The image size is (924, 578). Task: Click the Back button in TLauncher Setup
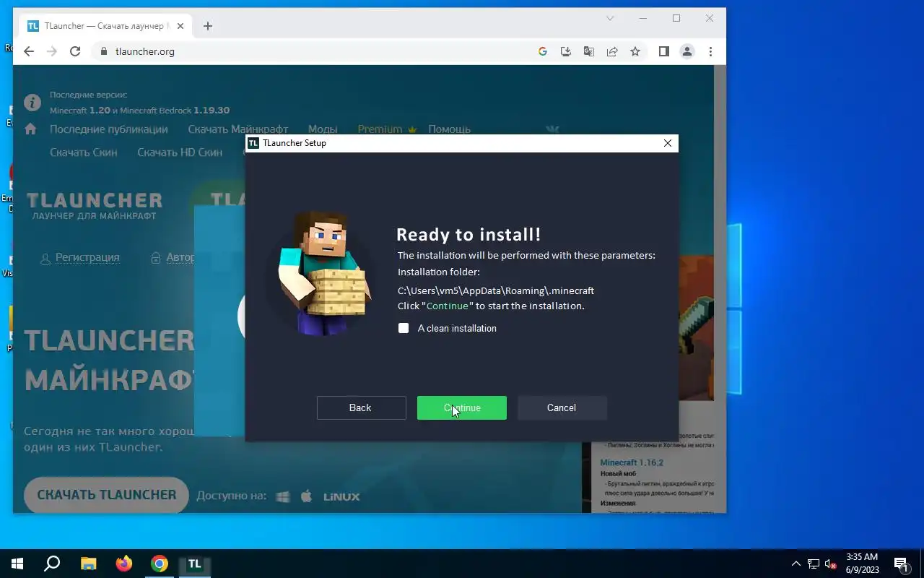[x=361, y=407]
